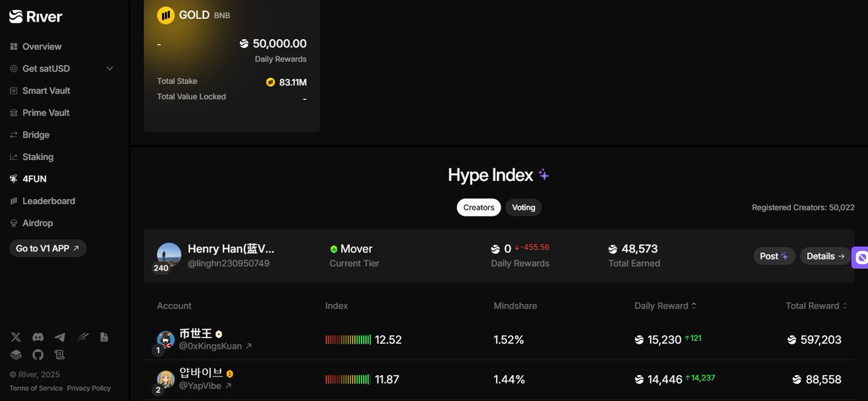
Task: Click the 15,230 daily reward value
Action: tap(665, 339)
